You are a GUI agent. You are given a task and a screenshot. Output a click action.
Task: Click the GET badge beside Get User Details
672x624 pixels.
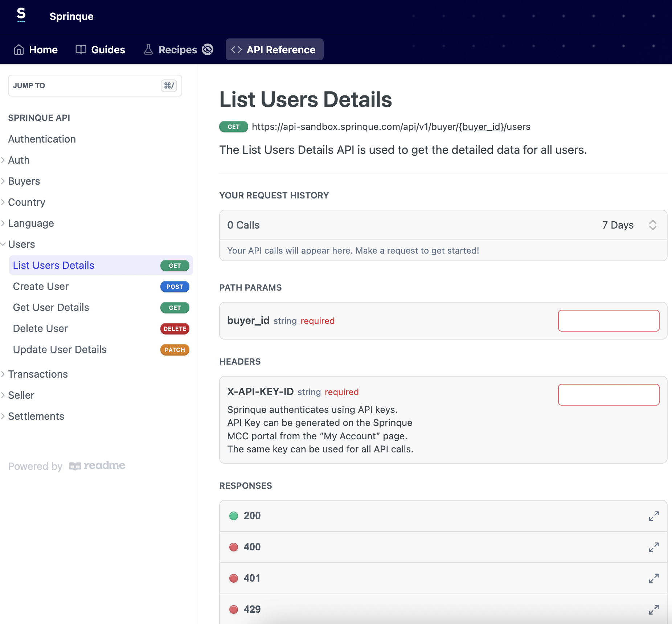[175, 308]
